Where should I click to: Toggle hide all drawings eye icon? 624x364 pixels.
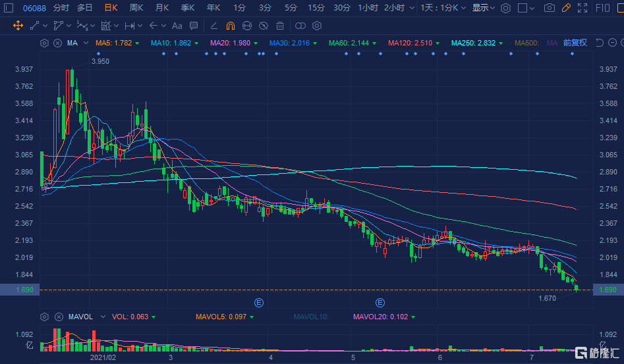click(x=263, y=26)
